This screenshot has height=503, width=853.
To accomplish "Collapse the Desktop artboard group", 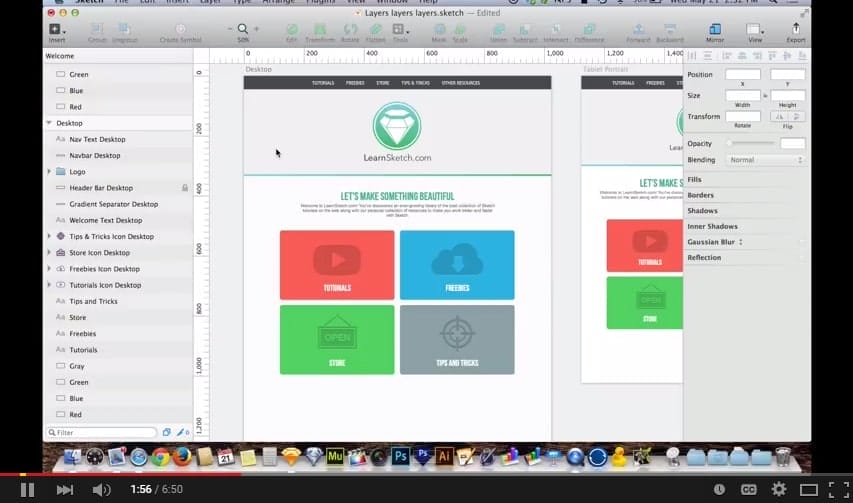I will point(49,123).
